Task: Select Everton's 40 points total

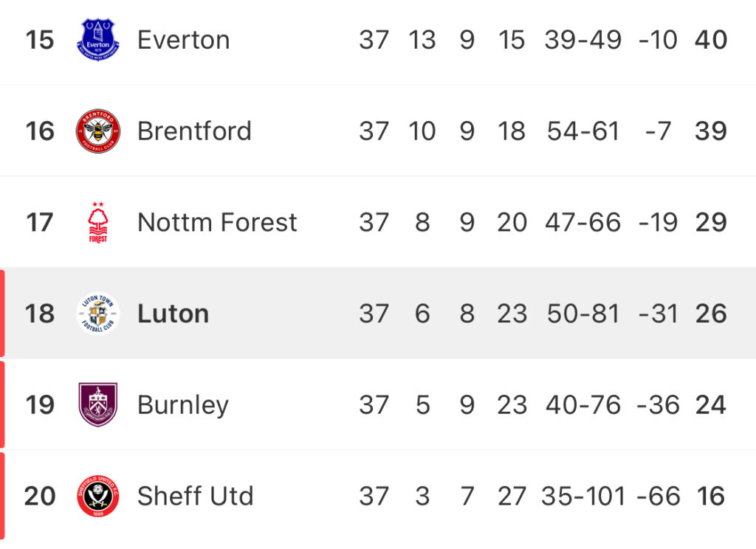Action: coord(711,40)
